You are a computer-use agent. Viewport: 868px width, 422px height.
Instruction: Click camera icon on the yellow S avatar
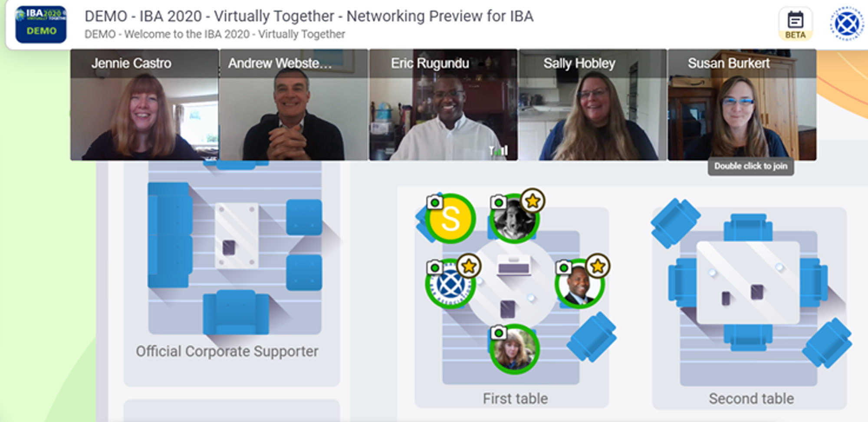[x=434, y=202]
